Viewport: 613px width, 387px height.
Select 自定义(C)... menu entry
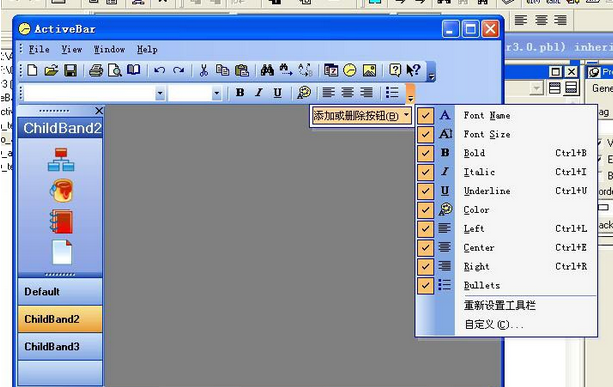(494, 325)
